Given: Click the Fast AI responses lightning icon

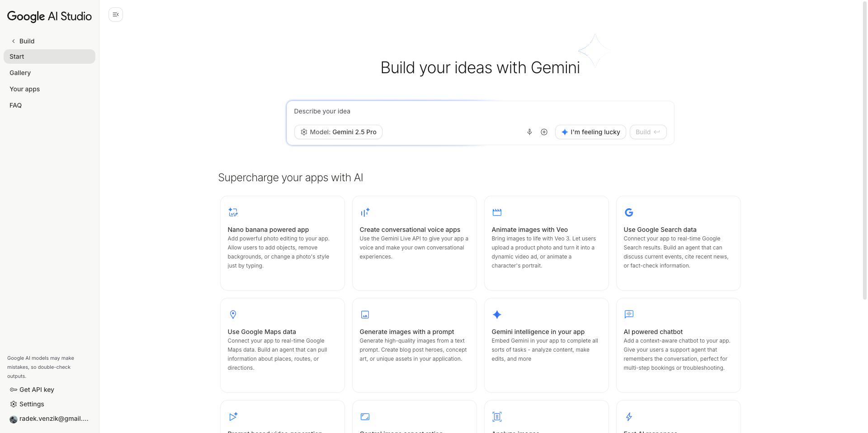Looking at the screenshot, I should [629, 416].
